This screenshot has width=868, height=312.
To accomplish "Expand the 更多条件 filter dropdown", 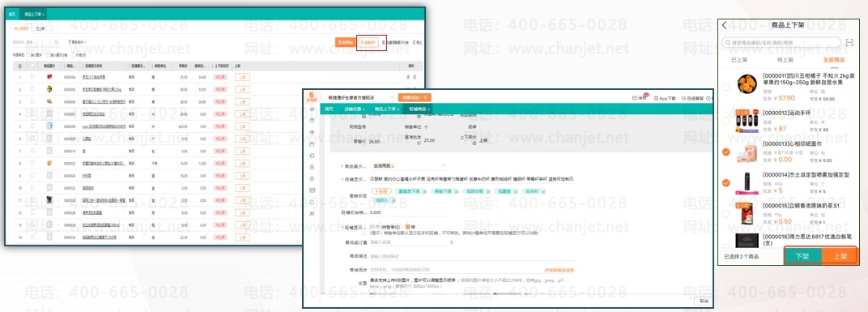I will (77, 41).
